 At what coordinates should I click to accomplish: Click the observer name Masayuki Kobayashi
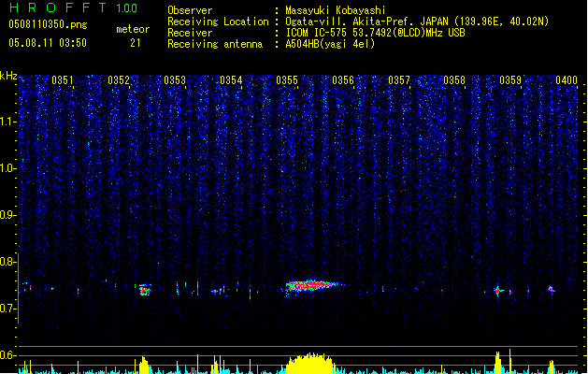[336, 10]
